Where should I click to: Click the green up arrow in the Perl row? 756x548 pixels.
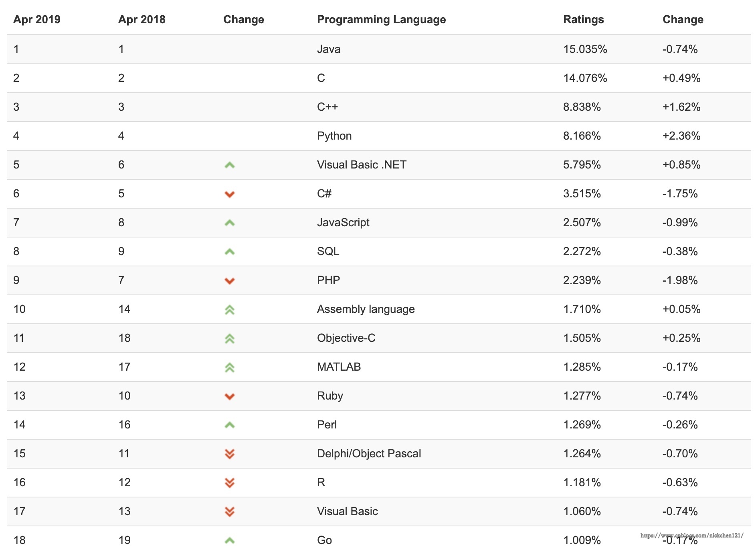click(230, 425)
